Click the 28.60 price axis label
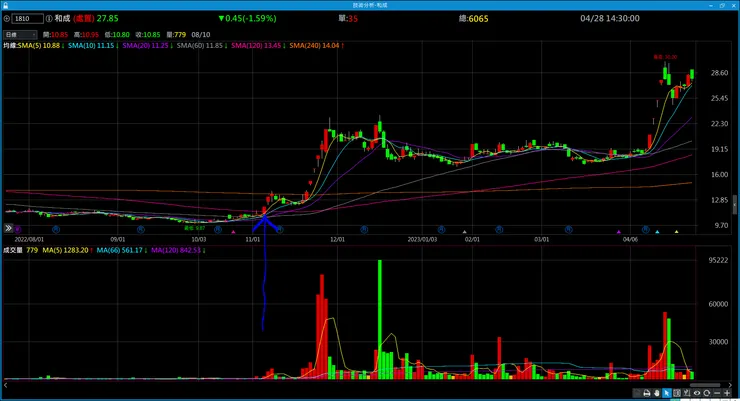 click(x=719, y=73)
